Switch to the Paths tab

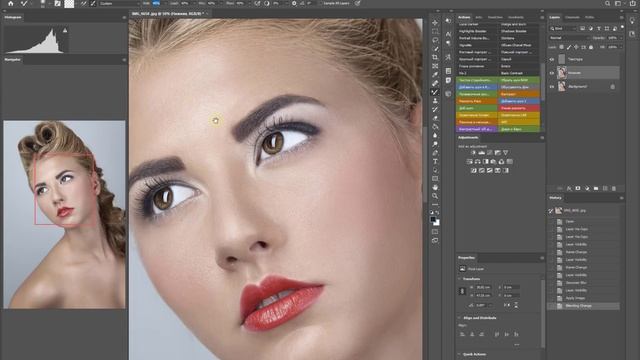589,18
